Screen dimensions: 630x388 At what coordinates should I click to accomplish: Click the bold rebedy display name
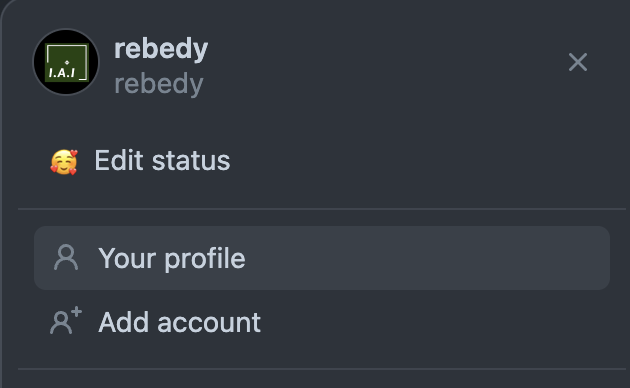(x=161, y=49)
